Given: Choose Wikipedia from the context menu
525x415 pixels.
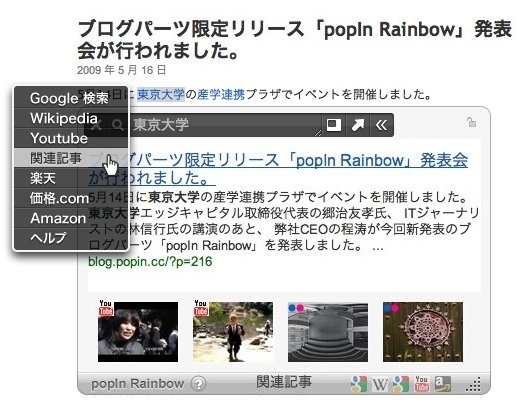Looking at the screenshot, I should pyautogui.click(x=71, y=118).
